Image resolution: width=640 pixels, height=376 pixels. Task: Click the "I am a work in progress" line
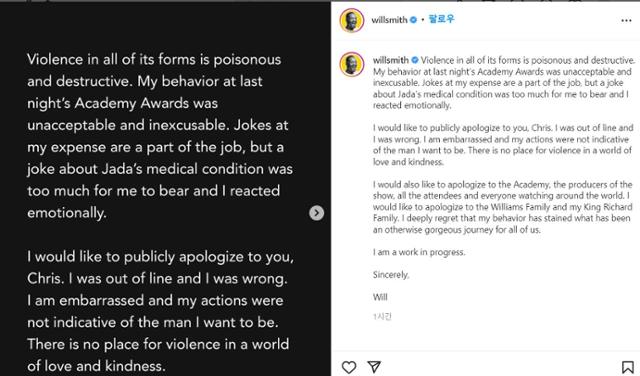419,252
